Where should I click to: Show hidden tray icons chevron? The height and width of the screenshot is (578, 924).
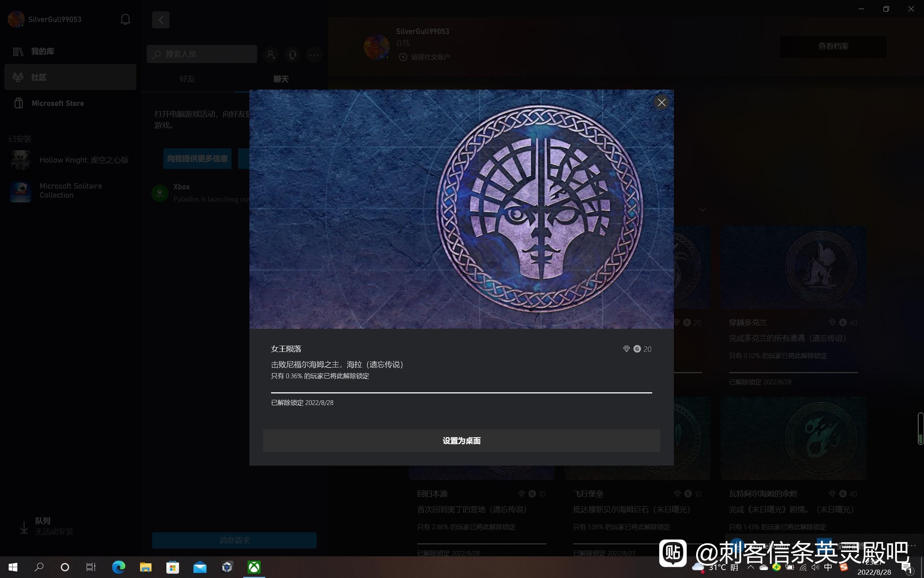point(750,567)
